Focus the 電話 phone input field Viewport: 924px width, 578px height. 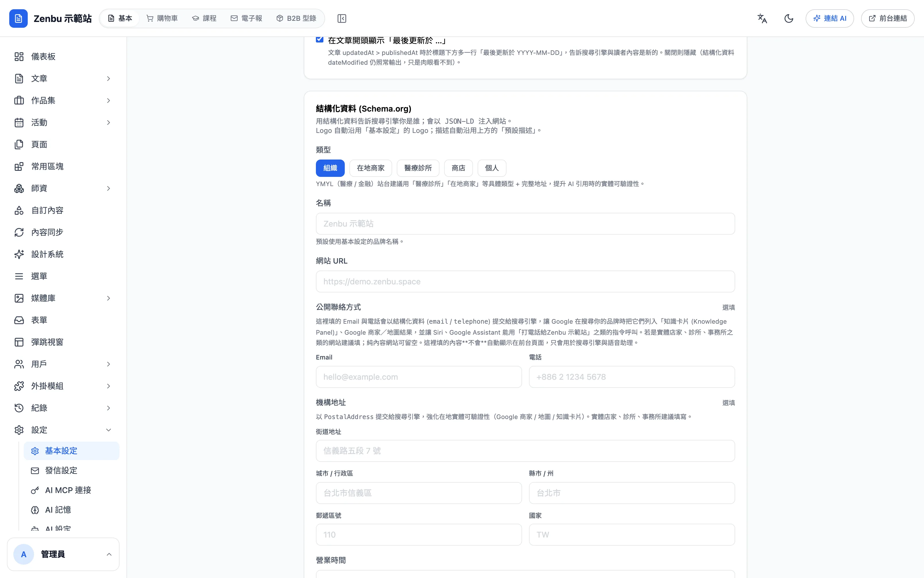(631, 377)
